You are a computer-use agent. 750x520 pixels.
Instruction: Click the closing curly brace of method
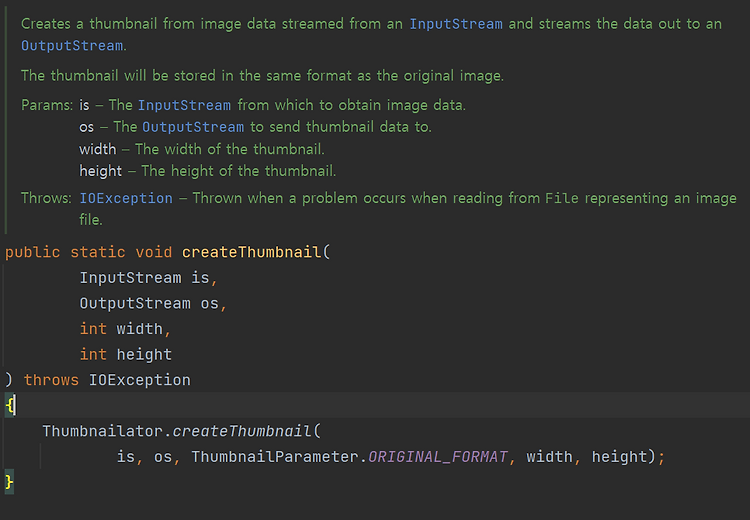[x=9, y=482]
